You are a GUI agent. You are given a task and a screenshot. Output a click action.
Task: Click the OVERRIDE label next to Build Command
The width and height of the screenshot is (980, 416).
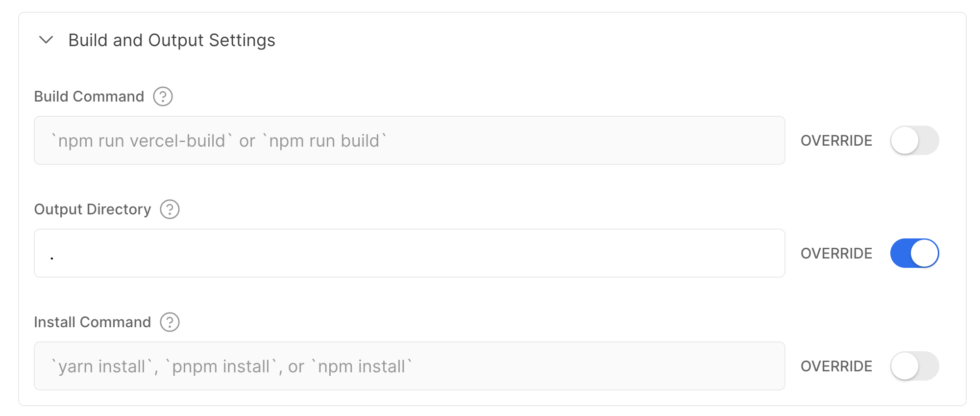[x=836, y=140]
